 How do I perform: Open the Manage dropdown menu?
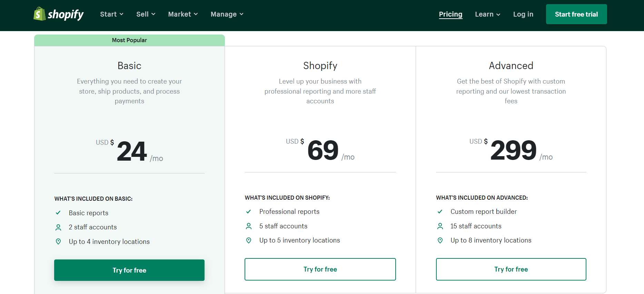(x=227, y=14)
